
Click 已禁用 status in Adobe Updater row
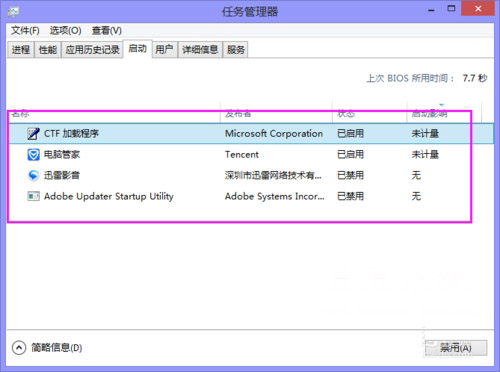[x=351, y=196]
